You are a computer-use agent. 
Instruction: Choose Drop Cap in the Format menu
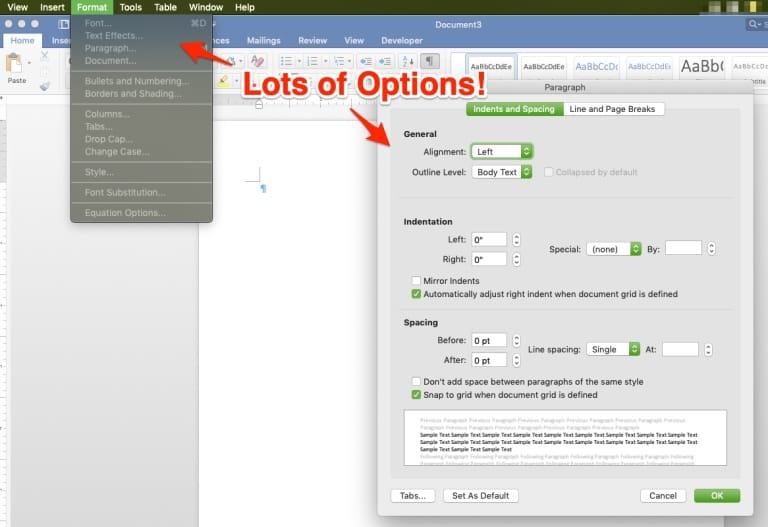(x=142, y=139)
